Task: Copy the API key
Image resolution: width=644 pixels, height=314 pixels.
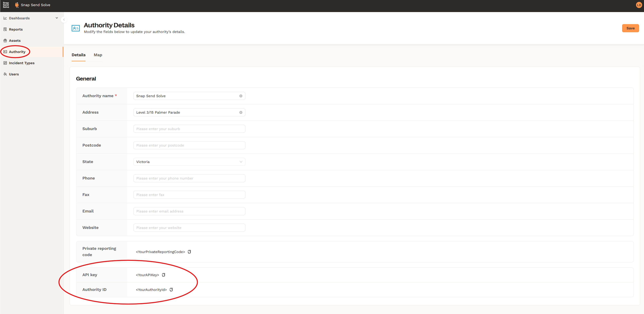Action: coord(163,275)
